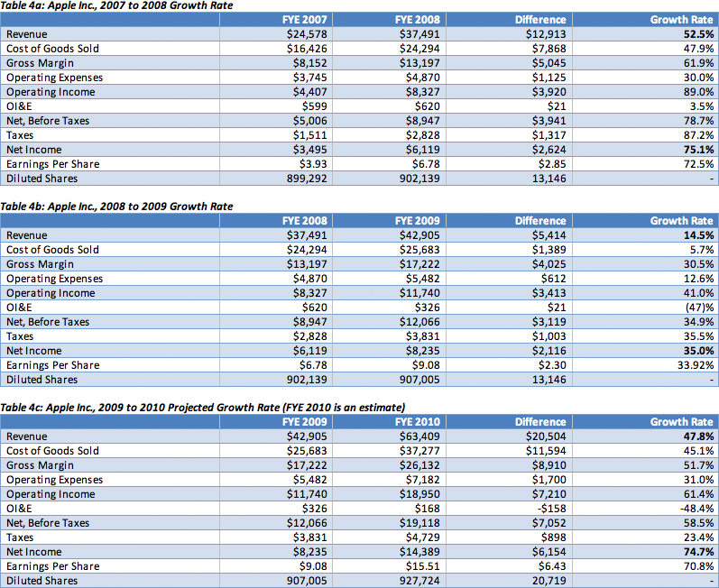
Task: Select FYE 2007 revenue value $24,578
Action: pyautogui.click(x=307, y=34)
